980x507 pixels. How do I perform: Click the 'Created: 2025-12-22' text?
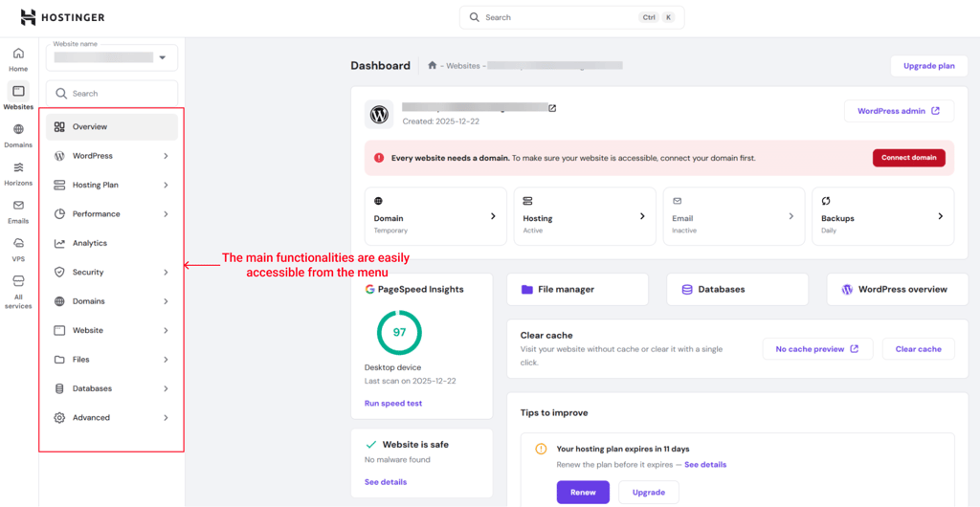click(440, 121)
